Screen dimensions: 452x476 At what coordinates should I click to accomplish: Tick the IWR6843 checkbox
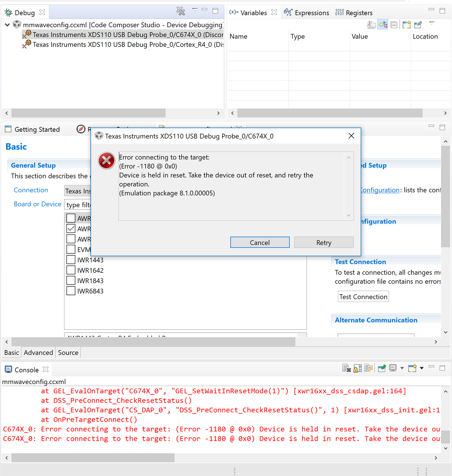(71, 291)
